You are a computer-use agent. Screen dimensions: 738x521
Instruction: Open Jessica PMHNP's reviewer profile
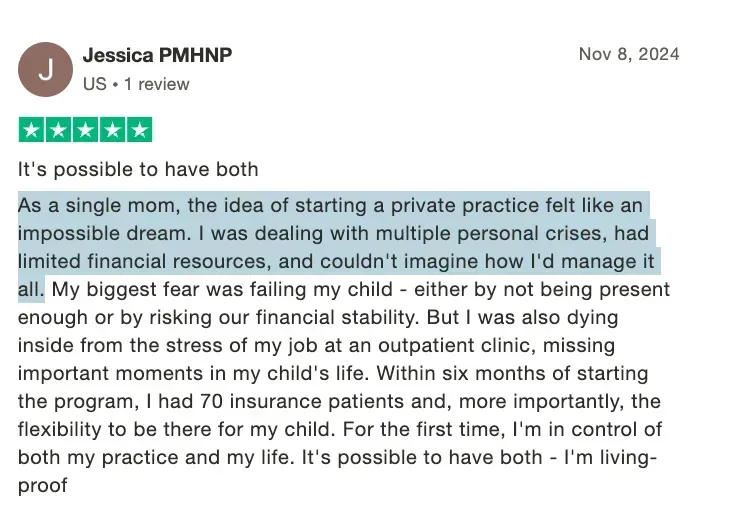pos(157,55)
